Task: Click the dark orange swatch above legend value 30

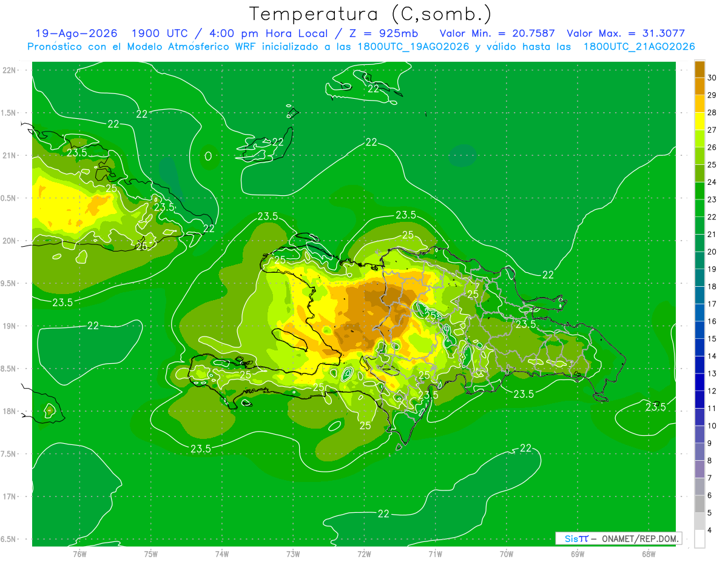Action: pyautogui.click(x=699, y=70)
